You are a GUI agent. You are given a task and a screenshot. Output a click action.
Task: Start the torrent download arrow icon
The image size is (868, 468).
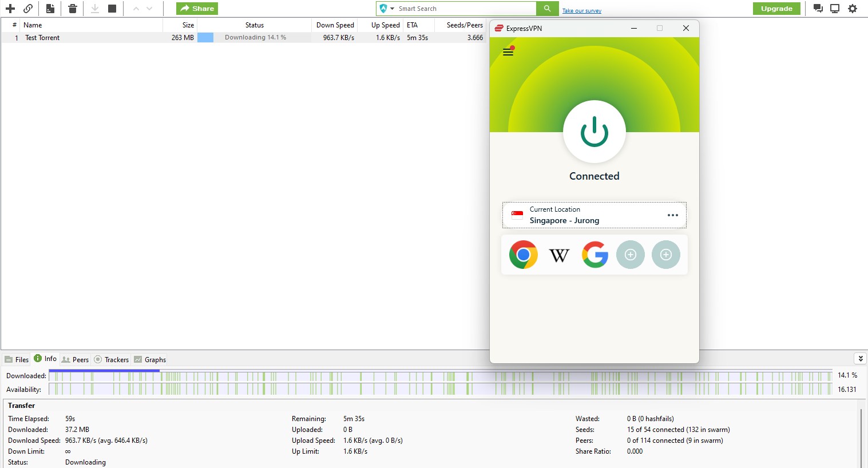coord(95,9)
